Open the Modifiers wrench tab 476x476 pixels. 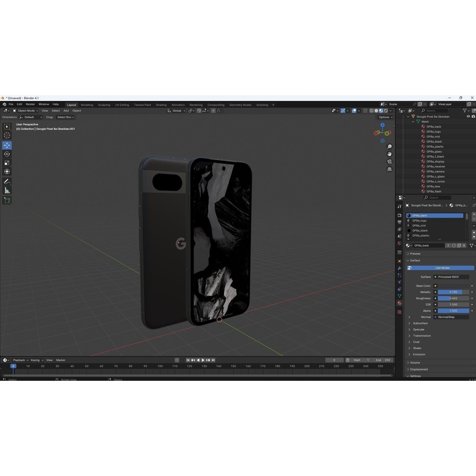pyautogui.click(x=399, y=268)
